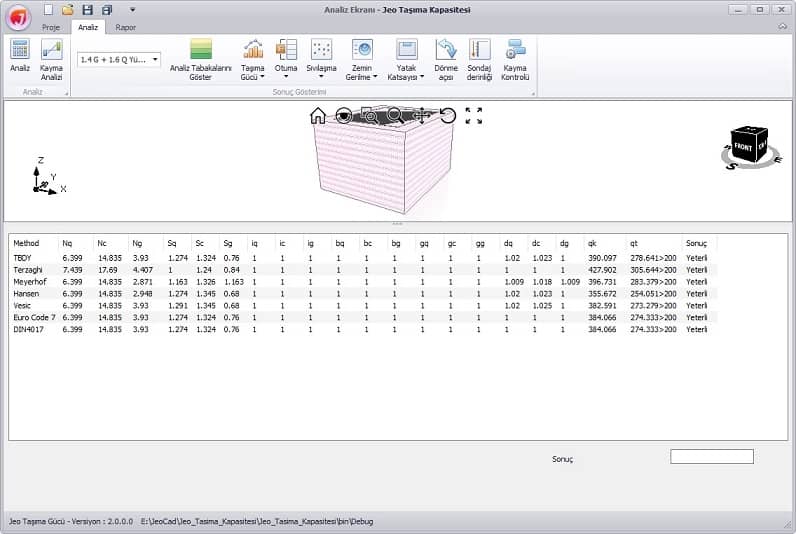Click the Analiz calculator icon
Screen dimensions: 796x534
20,56
